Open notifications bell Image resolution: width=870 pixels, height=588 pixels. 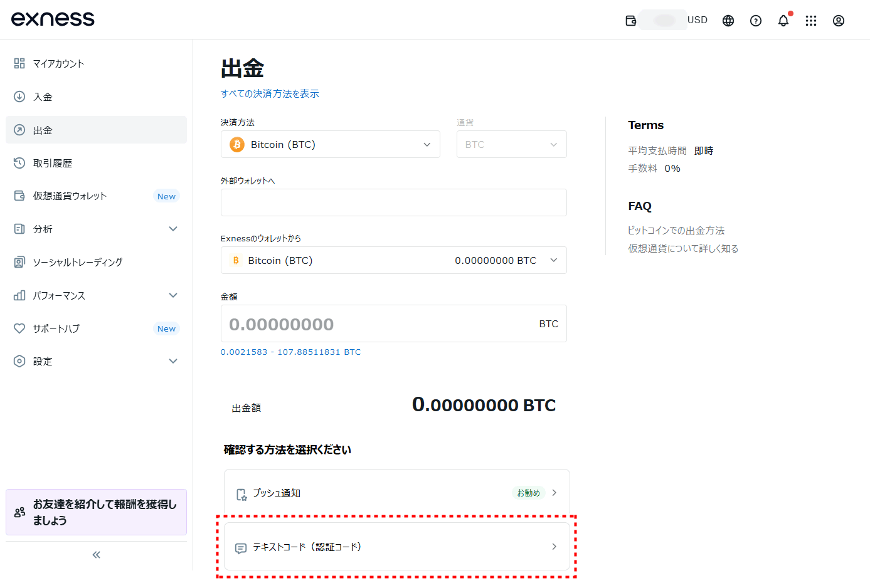tap(783, 21)
